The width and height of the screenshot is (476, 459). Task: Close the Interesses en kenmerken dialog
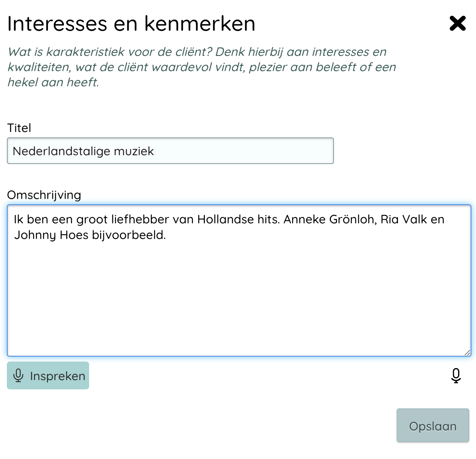(457, 24)
